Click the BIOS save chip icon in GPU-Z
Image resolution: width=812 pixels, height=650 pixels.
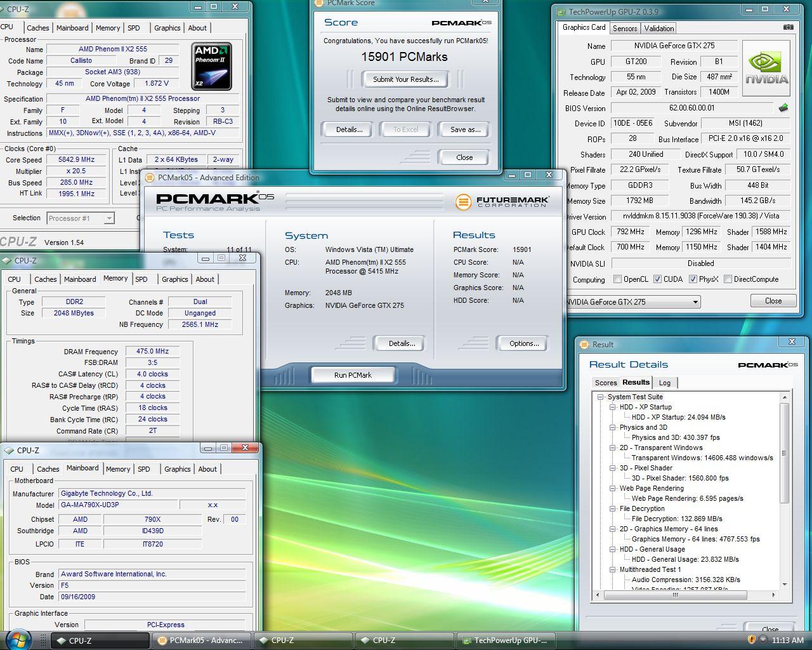click(784, 108)
